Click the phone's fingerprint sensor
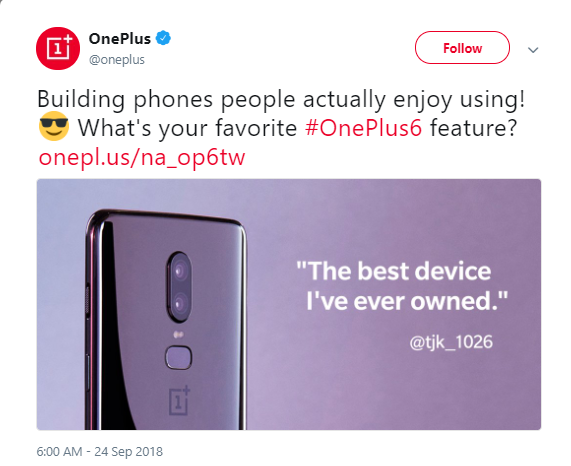Image resolution: width=571 pixels, height=466 pixels. 178,358
